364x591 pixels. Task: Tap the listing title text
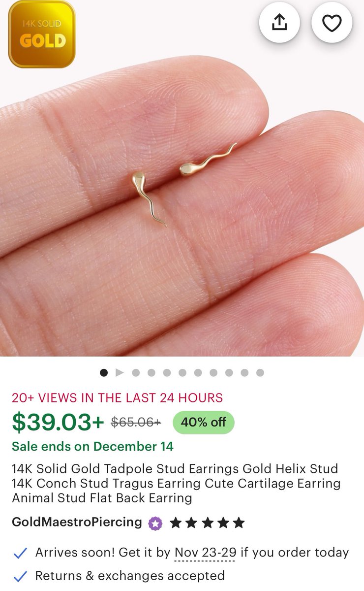pos(176,483)
